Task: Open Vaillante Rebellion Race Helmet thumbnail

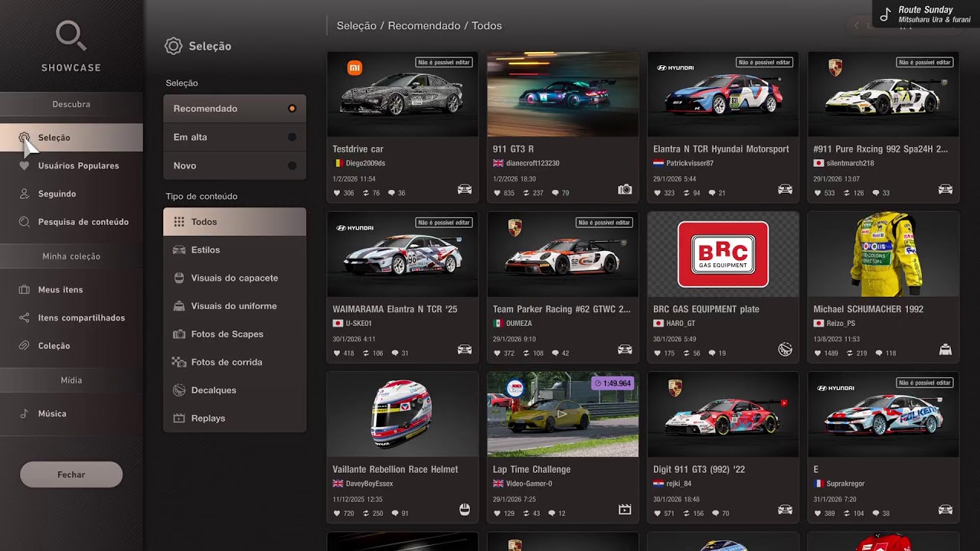Action: (402, 414)
